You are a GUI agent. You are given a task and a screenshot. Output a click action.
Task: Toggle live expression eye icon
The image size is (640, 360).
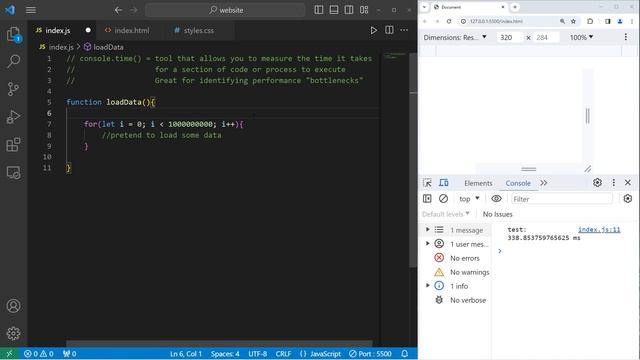click(x=496, y=199)
